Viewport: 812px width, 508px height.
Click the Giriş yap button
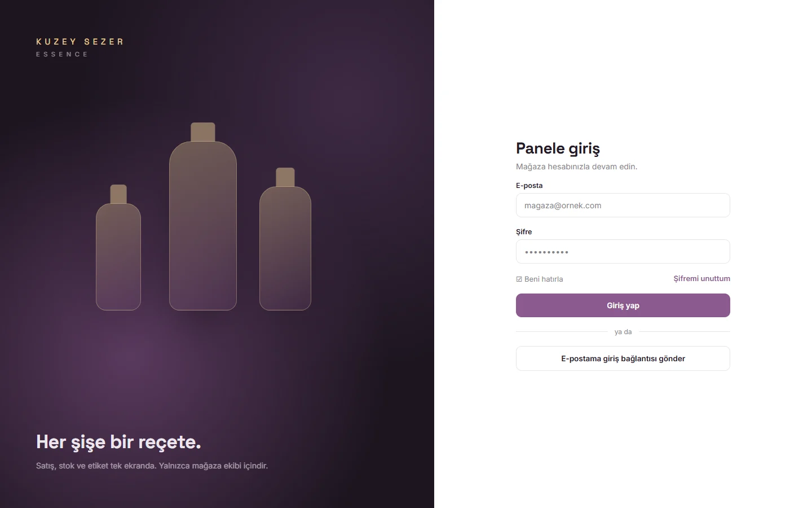click(x=623, y=305)
